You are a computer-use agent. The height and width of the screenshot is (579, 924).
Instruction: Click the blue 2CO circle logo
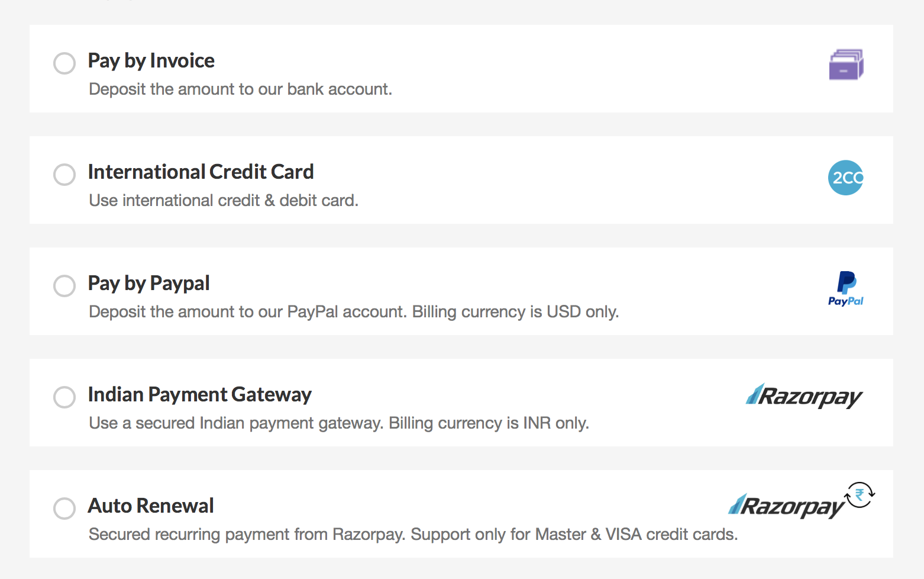pyautogui.click(x=846, y=178)
